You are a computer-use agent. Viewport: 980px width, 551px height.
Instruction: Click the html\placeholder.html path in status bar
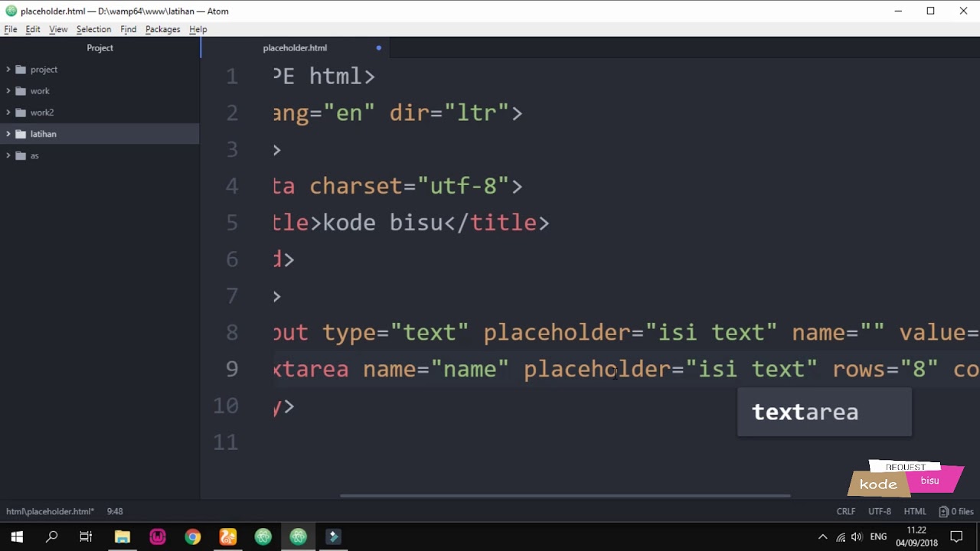click(x=50, y=511)
